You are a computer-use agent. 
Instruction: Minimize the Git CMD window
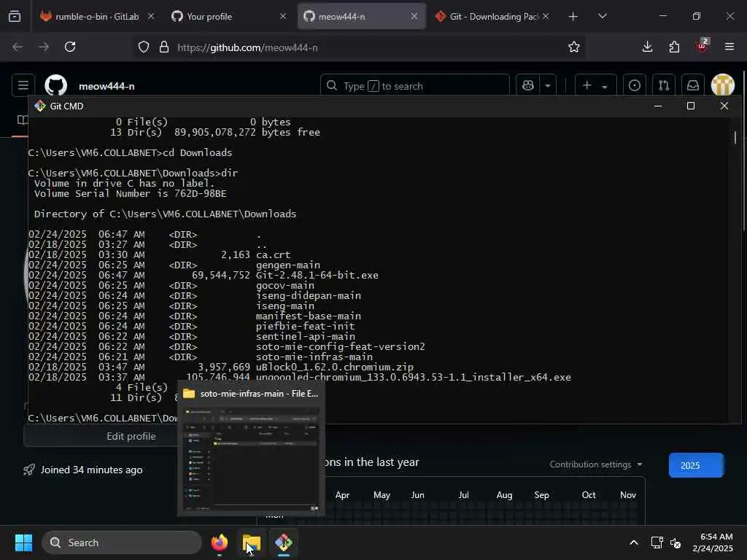click(x=658, y=106)
